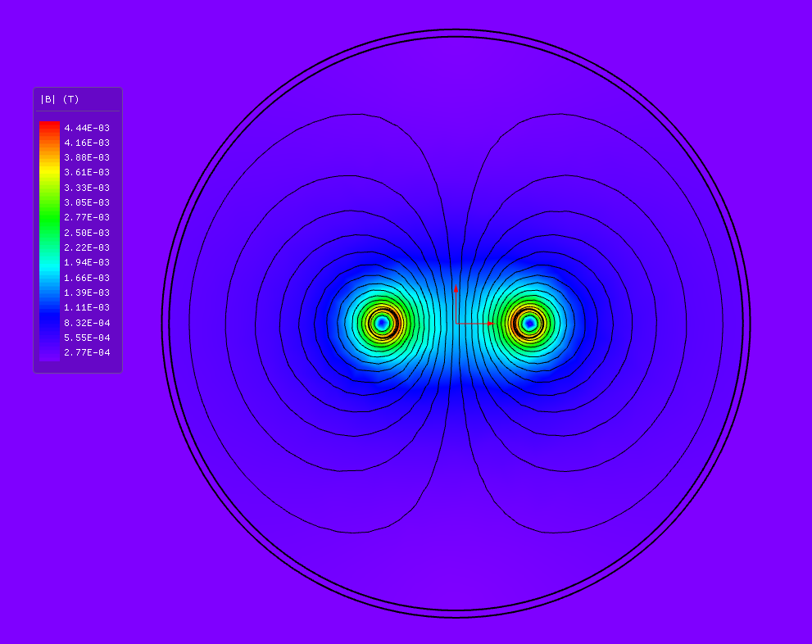Image resolution: width=812 pixels, height=644 pixels.
Task: Select the 3.88E-03 legend value
Action: pyautogui.click(x=87, y=157)
